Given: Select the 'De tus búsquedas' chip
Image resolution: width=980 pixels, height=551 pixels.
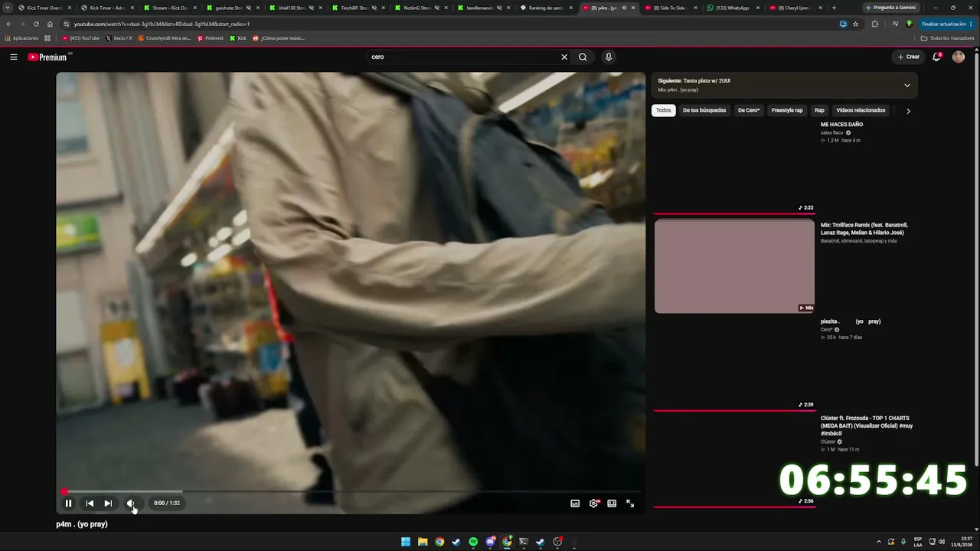Looking at the screenshot, I should click(704, 110).
